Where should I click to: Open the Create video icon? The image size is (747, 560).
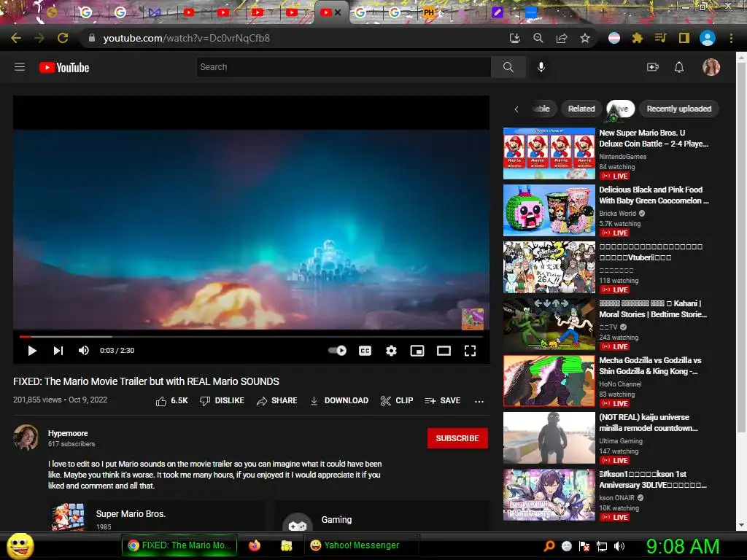pos(653,67)
